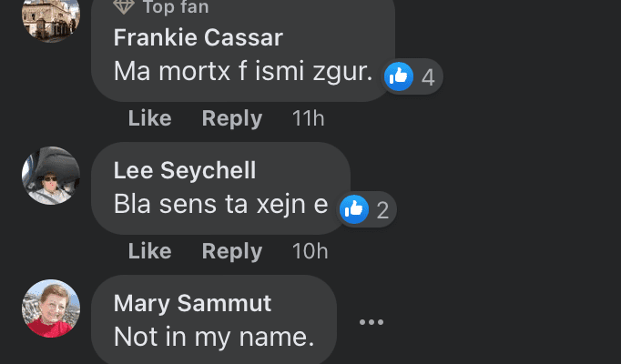View the 4 reactions count on Frankie's comment
Screen dimensions: 621x364
click(427, 78)
